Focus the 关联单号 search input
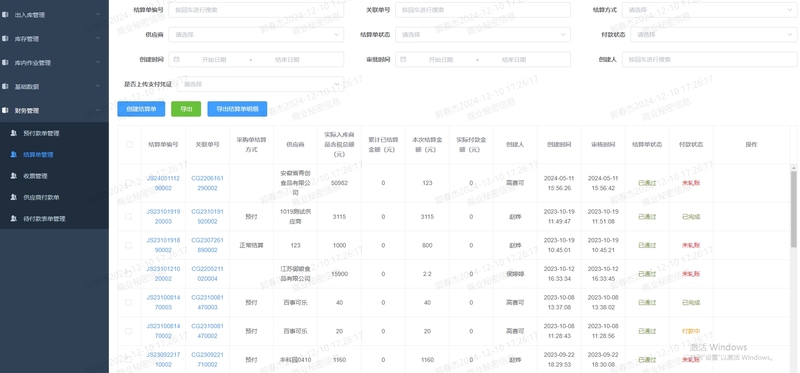 pos(483,10)
